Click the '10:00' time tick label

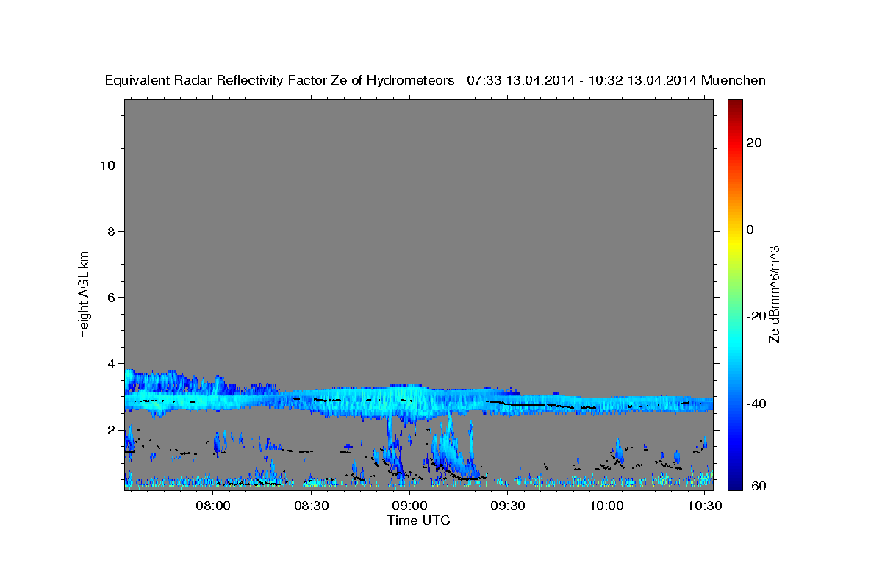pos(606,506)
